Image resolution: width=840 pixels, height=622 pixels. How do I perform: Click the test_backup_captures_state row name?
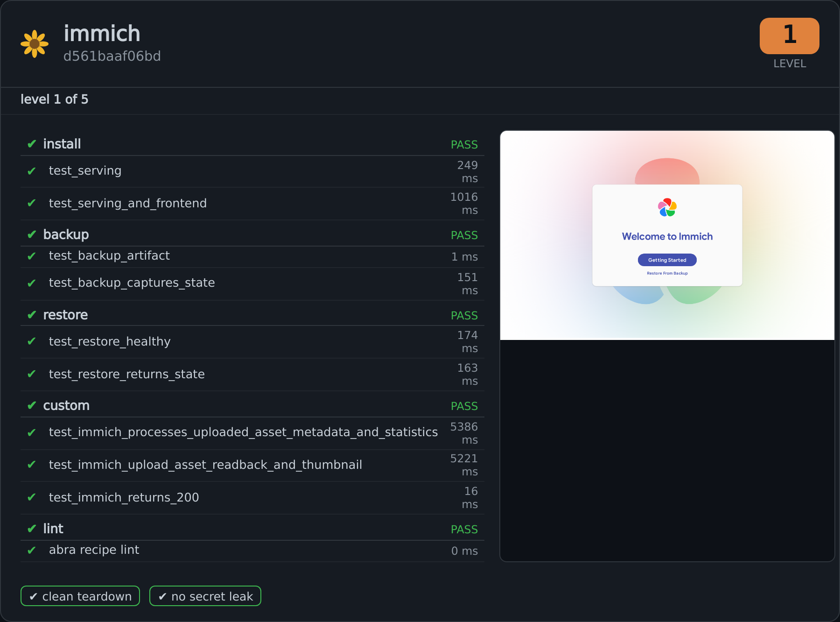tap(132, 283)
